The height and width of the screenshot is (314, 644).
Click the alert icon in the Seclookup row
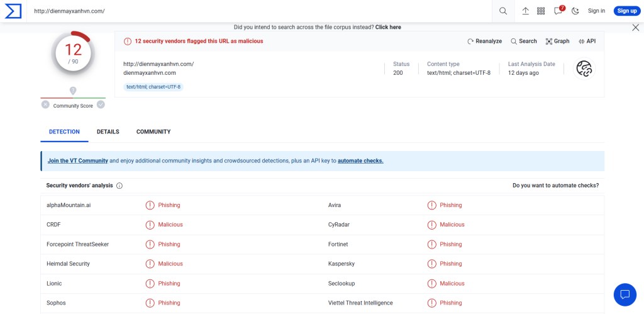point(431,284)
